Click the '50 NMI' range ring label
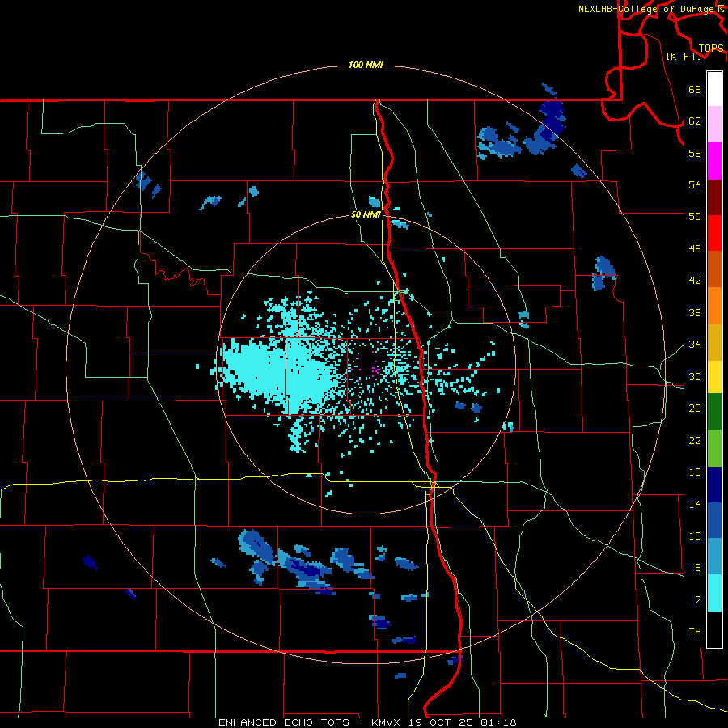The width and height of the screenshot is (728, 728). tap(366, 214)
